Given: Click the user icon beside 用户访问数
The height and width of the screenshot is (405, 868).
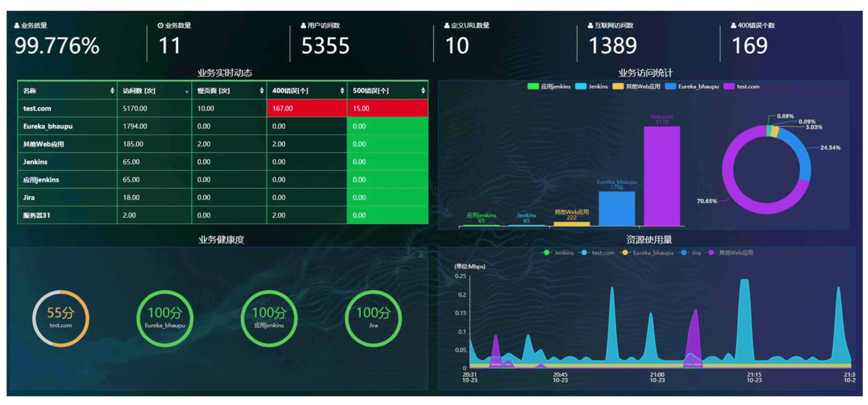Looking at the screenshot, I should point(303,25).
